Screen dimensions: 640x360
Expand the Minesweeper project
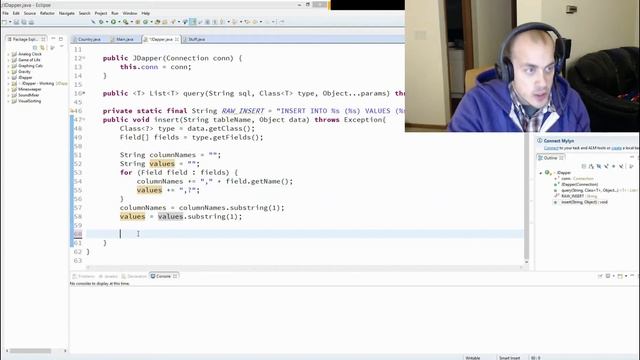coord(8,89)
